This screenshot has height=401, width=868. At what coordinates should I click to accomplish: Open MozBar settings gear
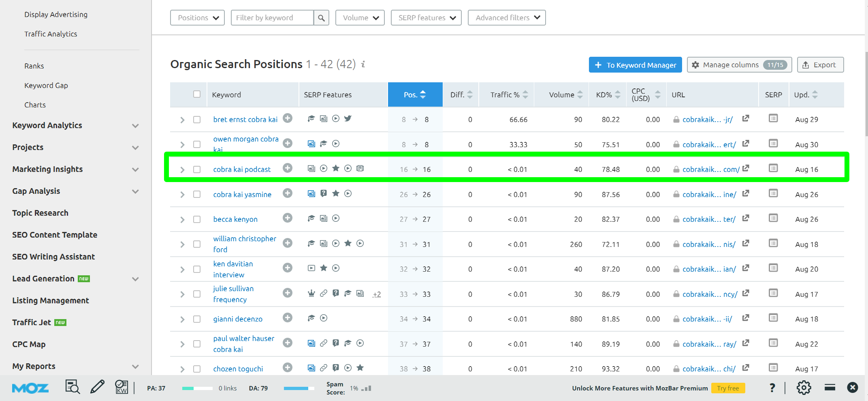tap(804, 388)
